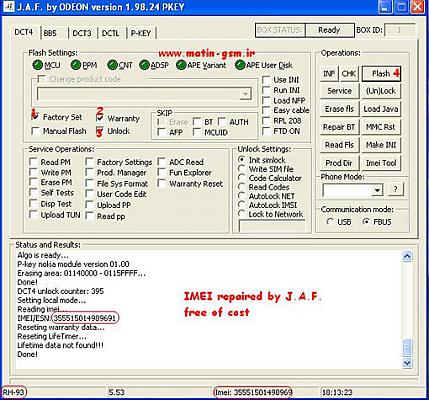The height and width of the screenshot is (400, 429).
Task: Click the APE Variant green indicator
Action: pos(181,65)
